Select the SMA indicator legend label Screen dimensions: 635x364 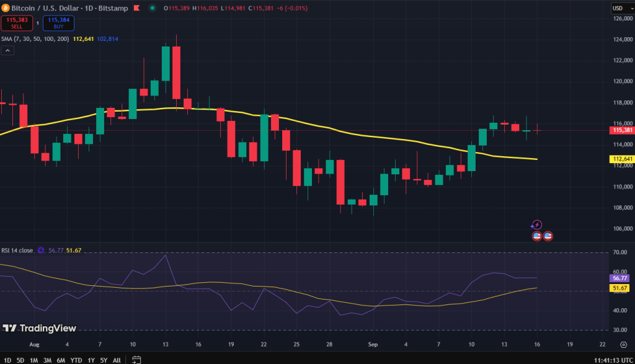click(x=35, y=38)
